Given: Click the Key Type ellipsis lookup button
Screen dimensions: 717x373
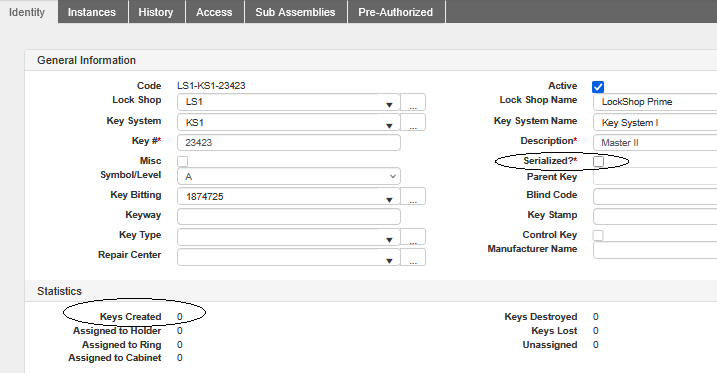Looking at the screenshot, I should (413, 237).
